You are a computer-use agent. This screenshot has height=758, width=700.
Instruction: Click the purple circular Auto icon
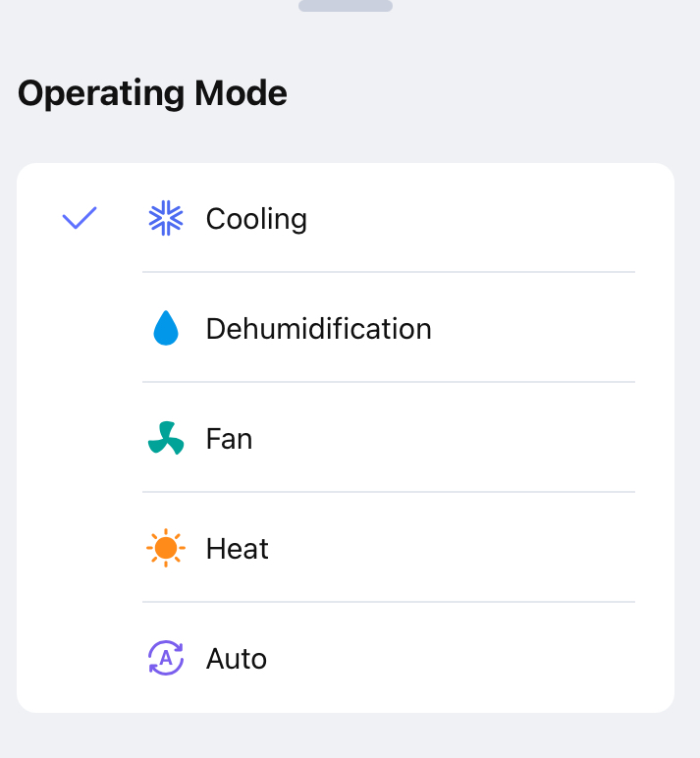[166, 658]
